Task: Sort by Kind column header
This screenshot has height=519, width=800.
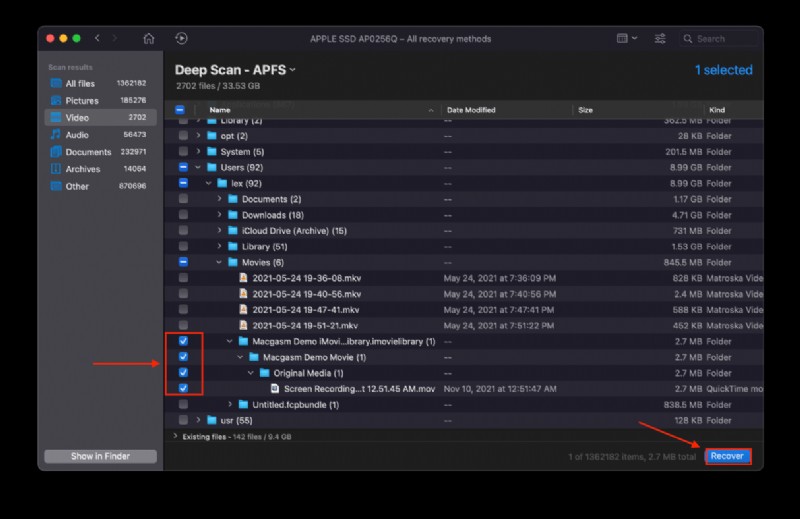Action: pyautogui.click(x=717, y=110)
